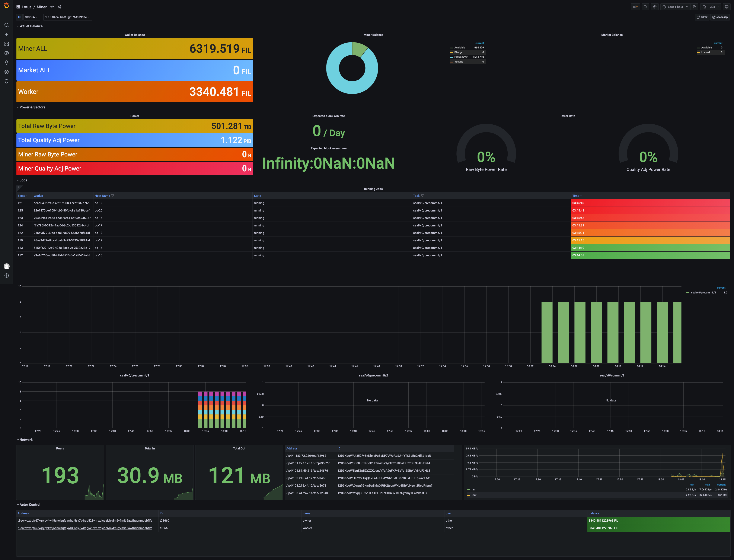Open the Filfox external link
The width and height of the screenshot is (734, 560).
coord(702,17)
